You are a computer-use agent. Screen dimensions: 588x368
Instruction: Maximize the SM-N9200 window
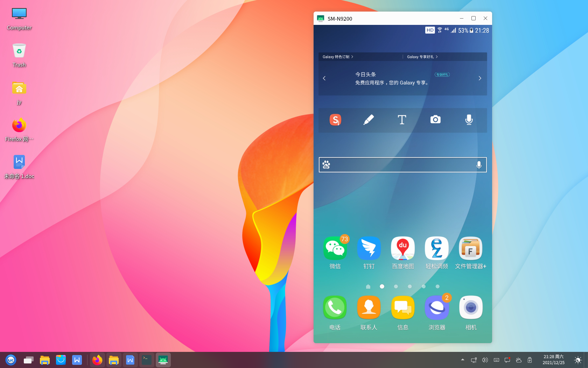[474, 18]
